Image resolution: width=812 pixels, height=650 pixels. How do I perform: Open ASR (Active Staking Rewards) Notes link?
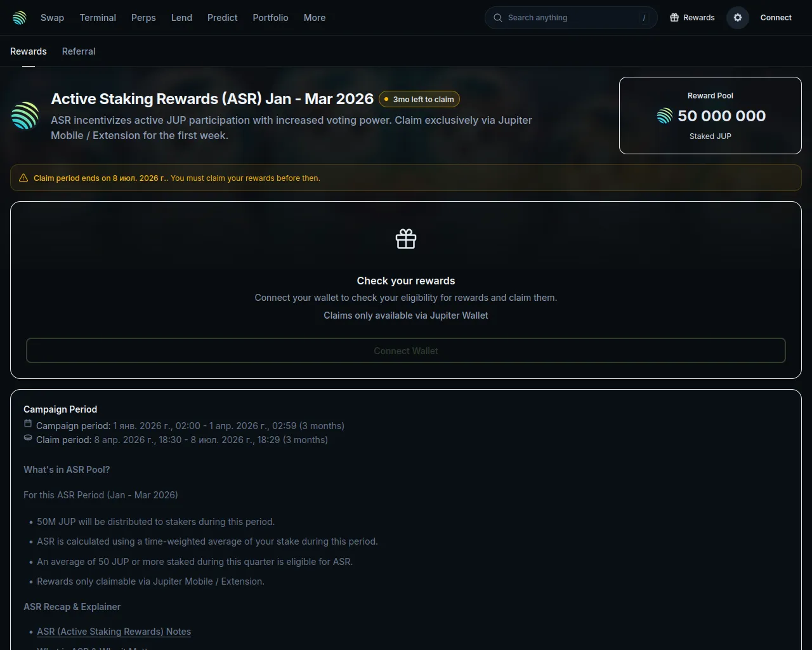pos(114,632)
